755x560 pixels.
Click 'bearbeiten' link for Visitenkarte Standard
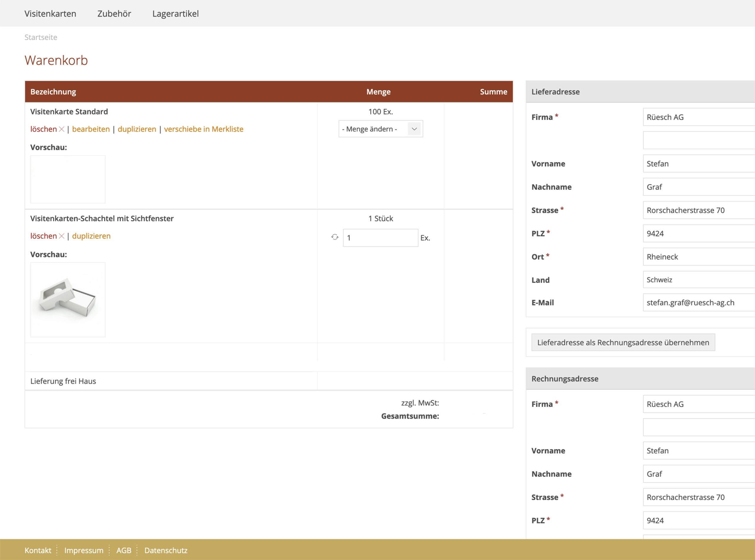coord(91,129)
